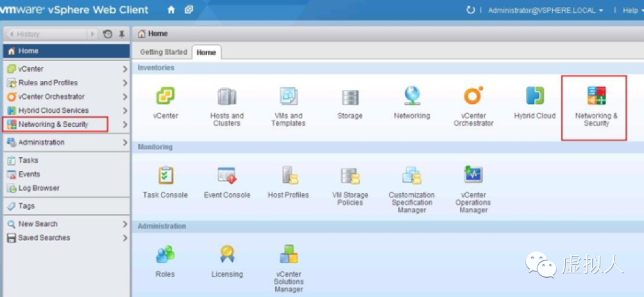Expand the Administration chevron
This screenshot has height=297, width=644.
coord(125,142)
